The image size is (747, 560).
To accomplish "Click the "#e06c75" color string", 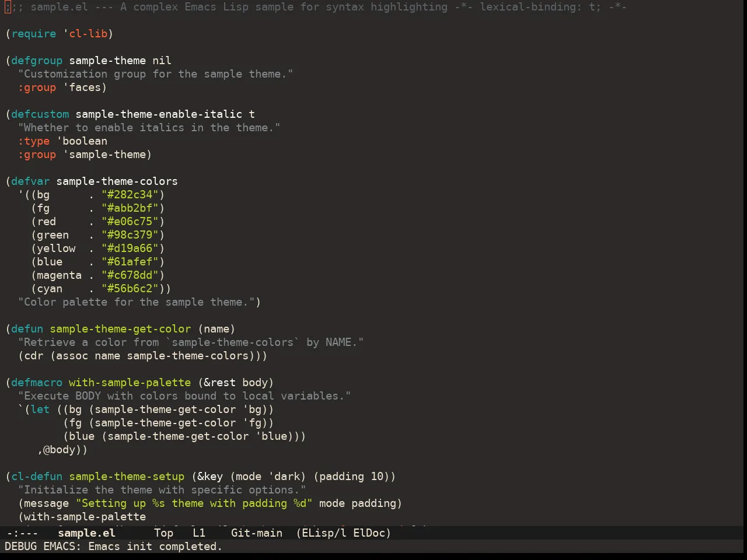I will pyautogui.click(x=130, y=222).
